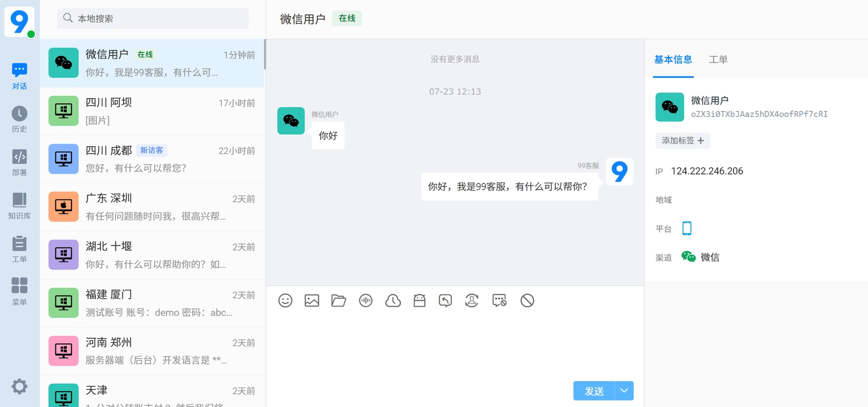Click the send image icon

[312, 300]
